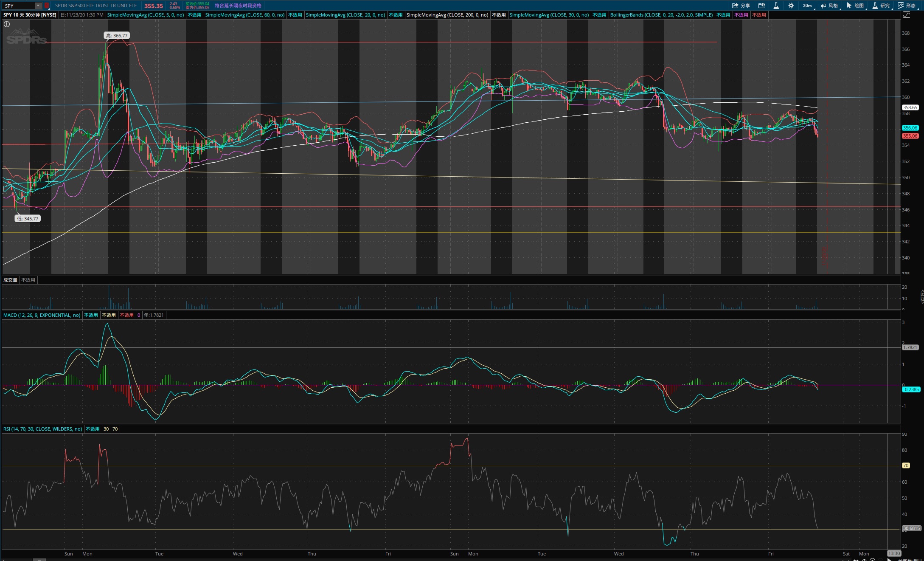Click the red symbol link color box
The image size is (924, 561).
coord(47,6)
